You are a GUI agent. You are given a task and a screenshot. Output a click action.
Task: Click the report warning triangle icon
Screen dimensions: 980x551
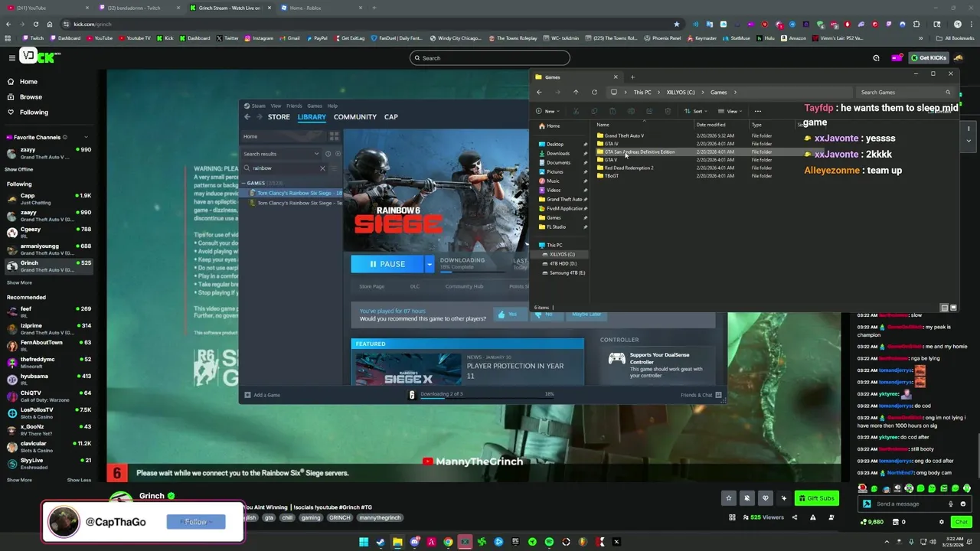pos(812,517)
